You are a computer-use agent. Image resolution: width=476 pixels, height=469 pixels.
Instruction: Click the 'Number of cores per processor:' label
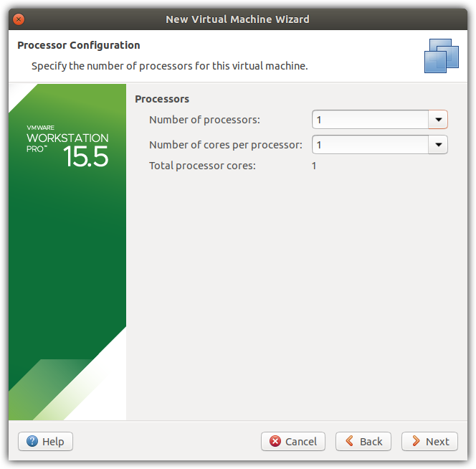(x=226, y=145)
